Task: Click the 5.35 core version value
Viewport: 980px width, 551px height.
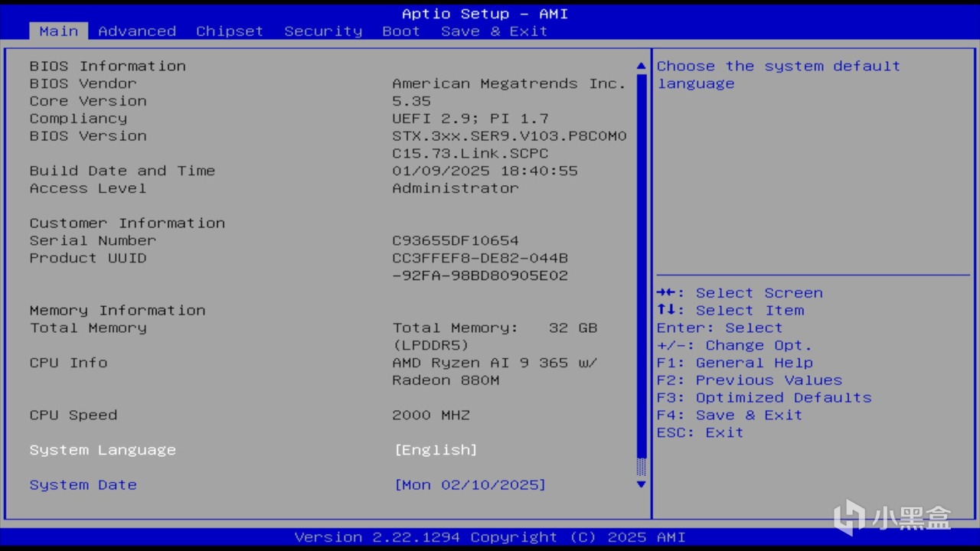Action: (x=411, y=101)
